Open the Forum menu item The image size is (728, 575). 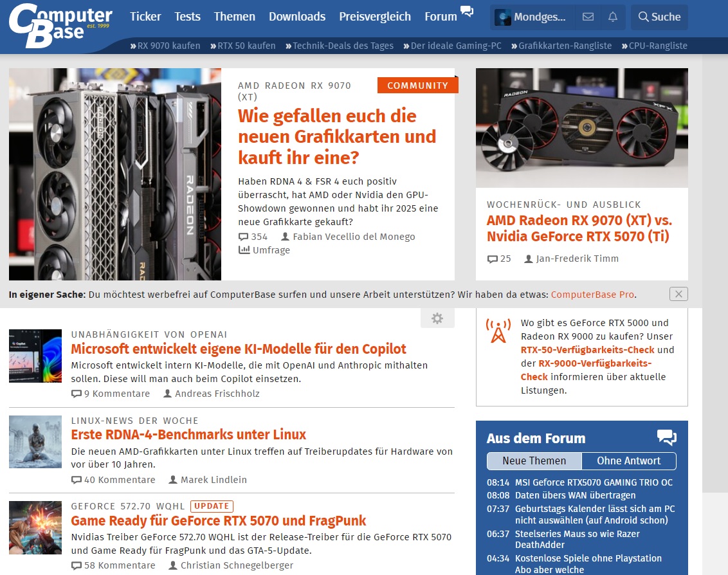441,17
